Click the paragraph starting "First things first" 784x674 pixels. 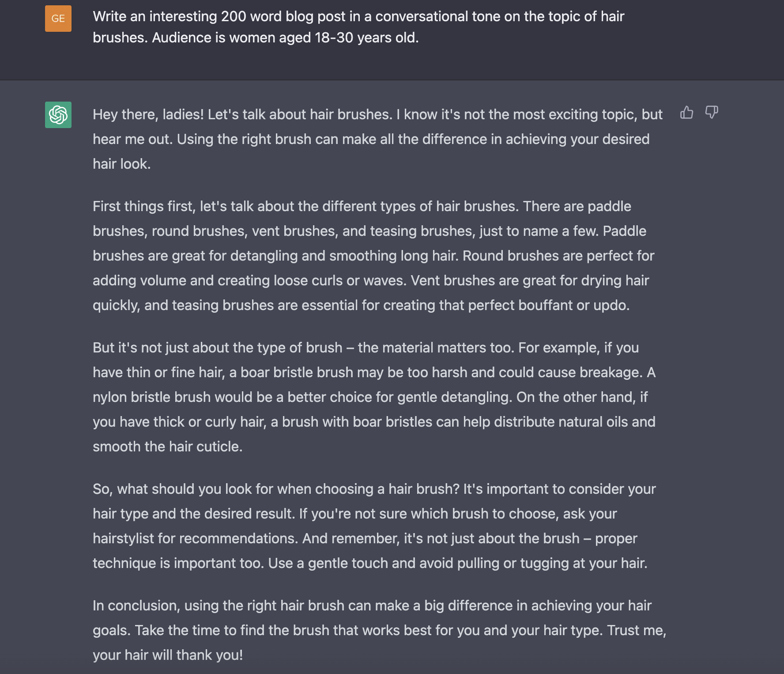(x=373, y=256)
